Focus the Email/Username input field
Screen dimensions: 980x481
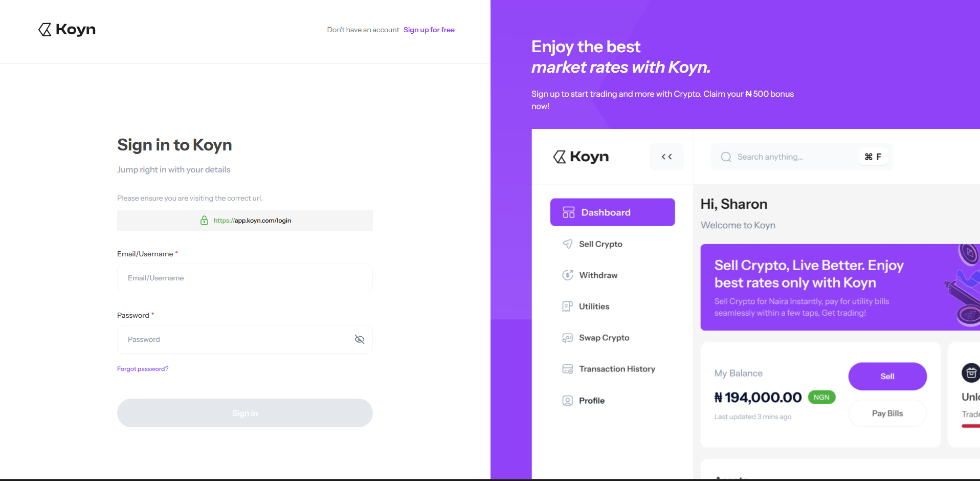[x=244, y=278]
